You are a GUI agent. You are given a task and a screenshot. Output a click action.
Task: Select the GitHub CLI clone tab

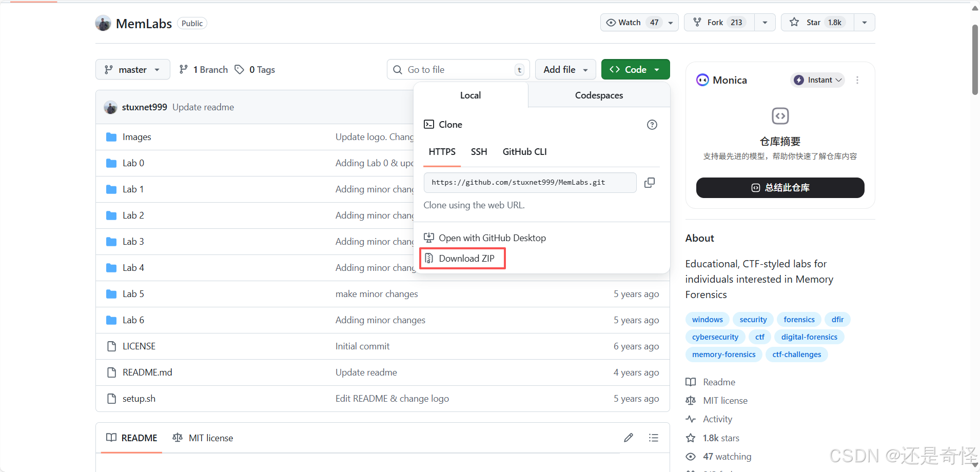tap(524, 152)
